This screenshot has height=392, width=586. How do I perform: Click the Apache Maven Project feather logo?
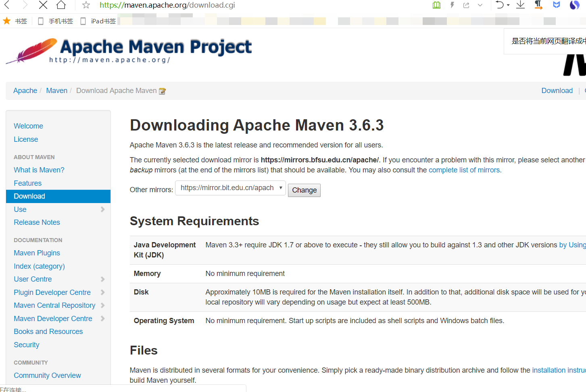point(129,51)
